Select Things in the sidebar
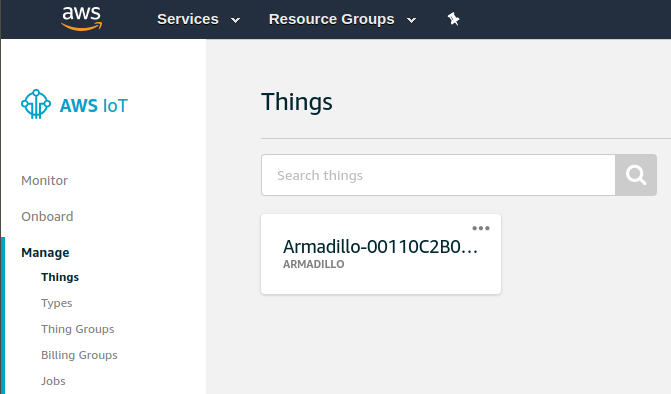The height and width of the screenshot is (394, 671). click(60, 277)
